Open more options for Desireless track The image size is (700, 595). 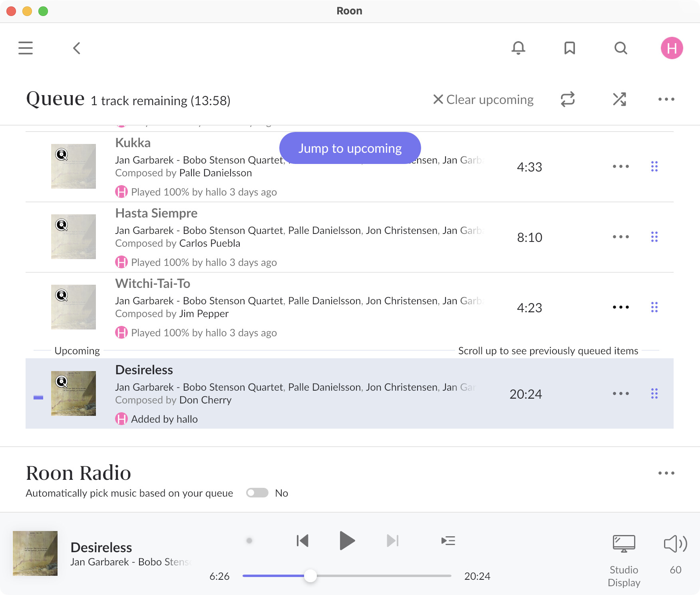(620, 393)
